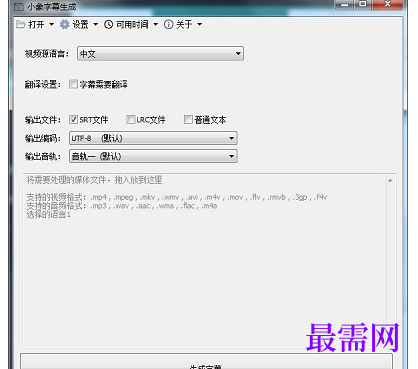The image size is (418, 369).
Task: Open the 输出音轨 音轨一 dropdown
Action: click(x=153, y=156)
